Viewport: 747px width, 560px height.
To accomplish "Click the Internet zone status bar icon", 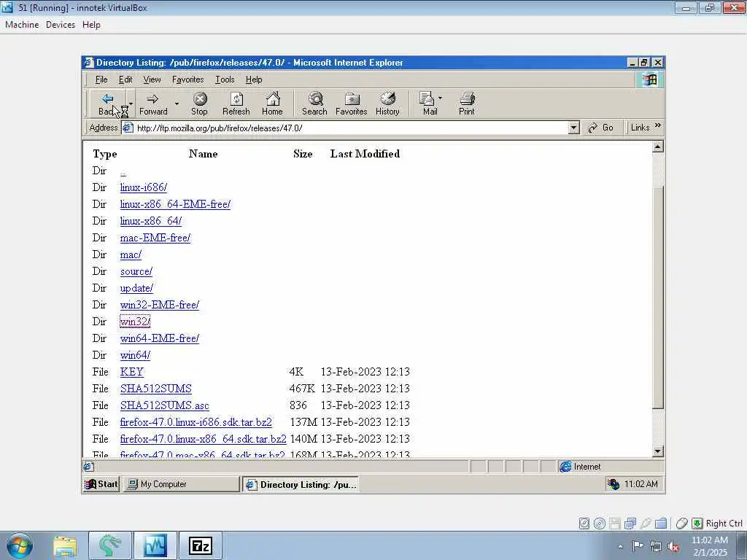I will pyautogui.click(x=565, y=467).
